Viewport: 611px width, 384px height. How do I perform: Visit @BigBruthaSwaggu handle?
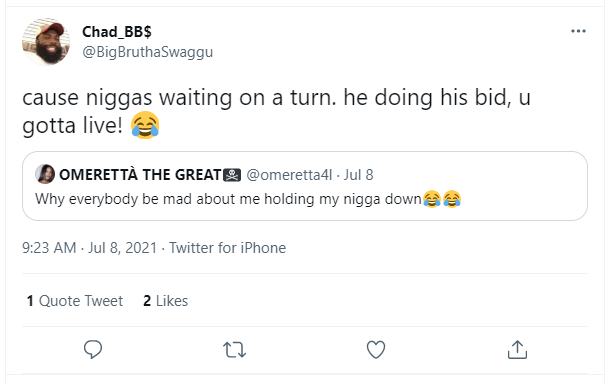pyautogui.click(x=148, y=52)
